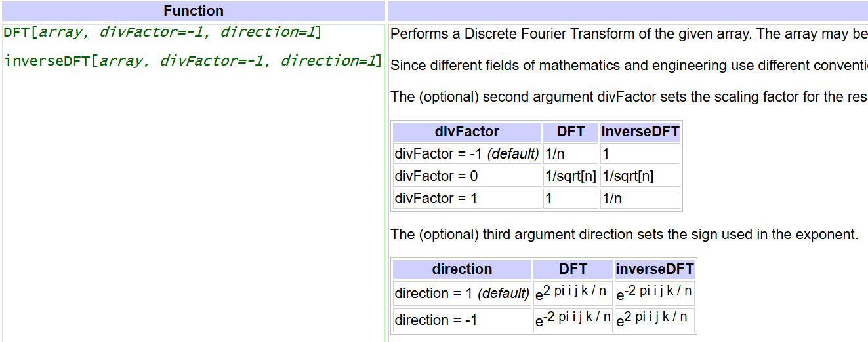This screenshot has height=342, width=868.
Task: Click the sentence about the optional second argument
Action: (x=629, y=97)
